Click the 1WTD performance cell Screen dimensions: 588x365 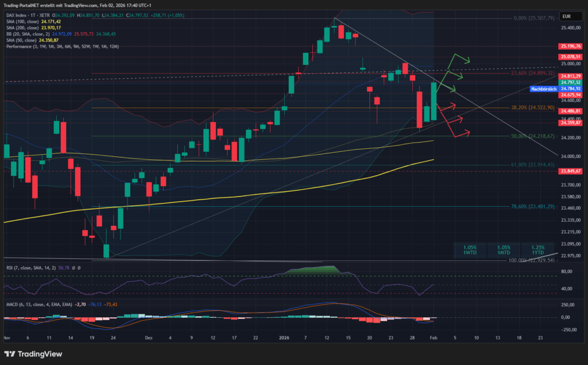pyautogui.click(x=470, y=249)
